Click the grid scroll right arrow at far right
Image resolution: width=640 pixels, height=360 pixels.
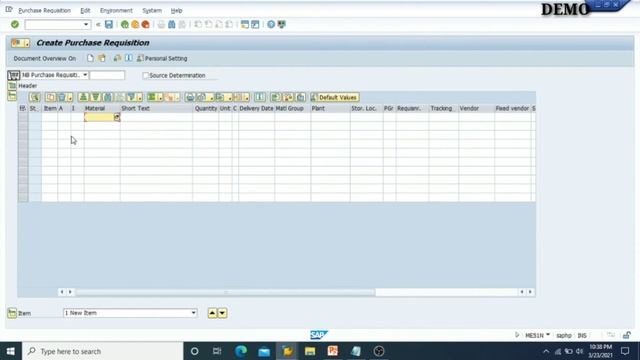pos(530,292)
